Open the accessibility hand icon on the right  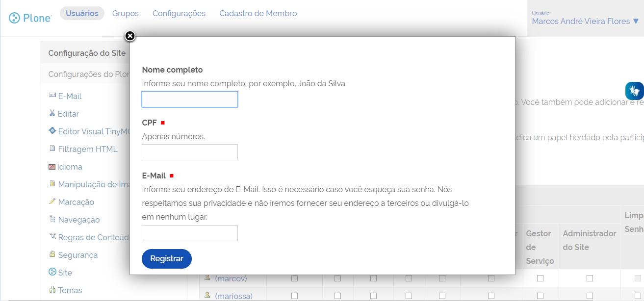(x=634, y=91)
